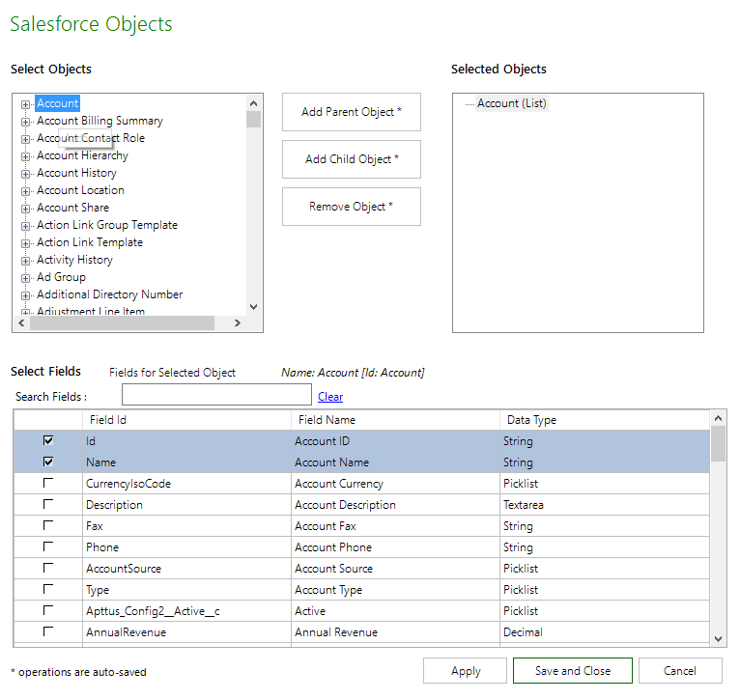Expand the Activity History node
The width and height of the screenshot is (740, 700).
(25, 261)
